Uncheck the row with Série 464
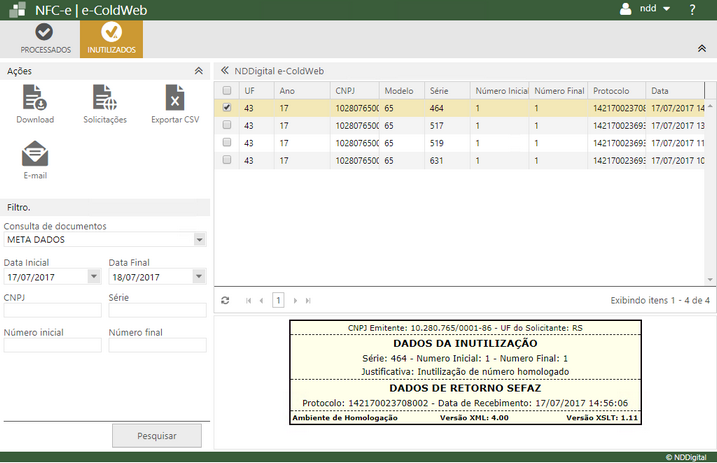717x463 pixels. click(227, 107)
